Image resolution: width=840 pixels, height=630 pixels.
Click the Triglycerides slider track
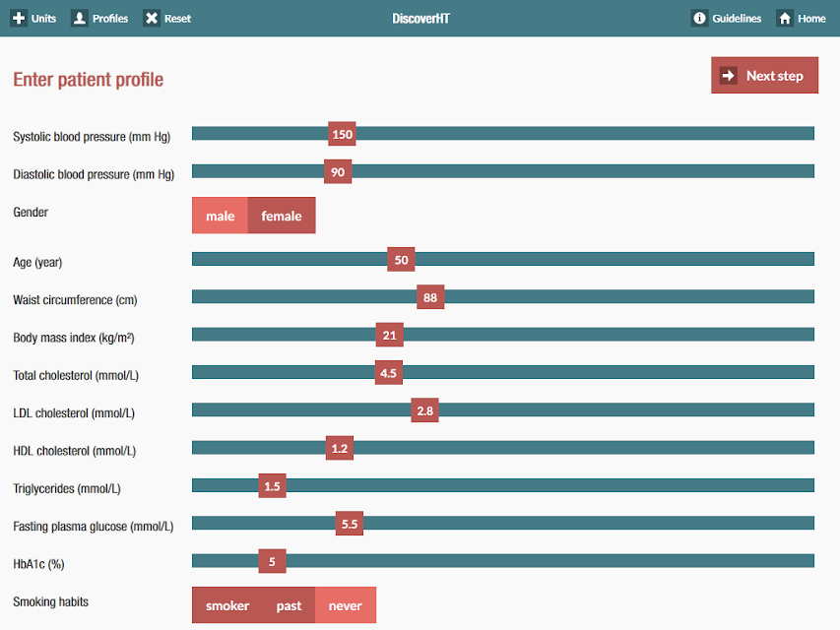[503, 486]
